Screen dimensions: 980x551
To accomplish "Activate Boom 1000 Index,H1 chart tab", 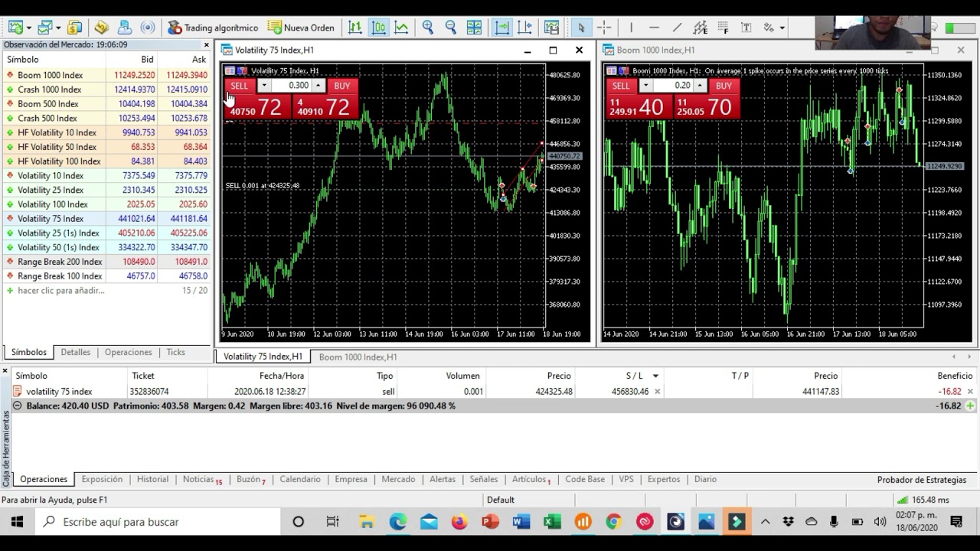I will pyautogui.click(x=358, y=357).
